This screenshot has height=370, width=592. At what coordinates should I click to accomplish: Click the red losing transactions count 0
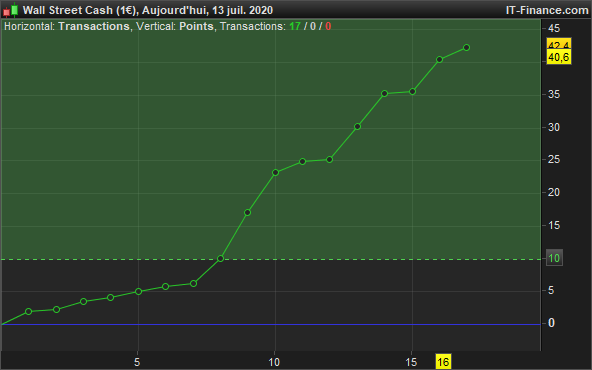328,26
